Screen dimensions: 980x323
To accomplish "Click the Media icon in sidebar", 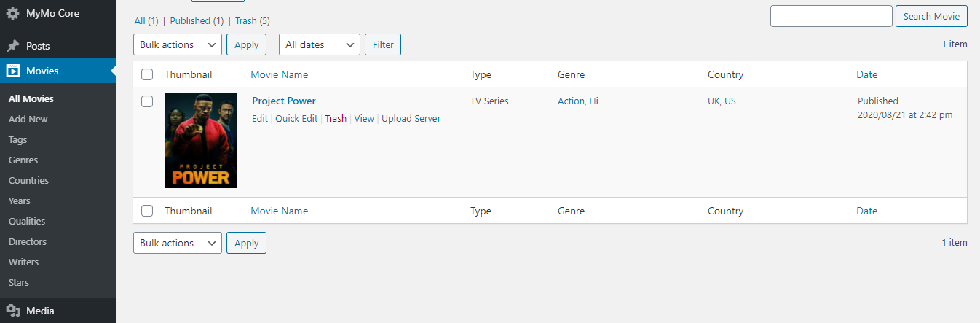I will [x=13, y=311].
